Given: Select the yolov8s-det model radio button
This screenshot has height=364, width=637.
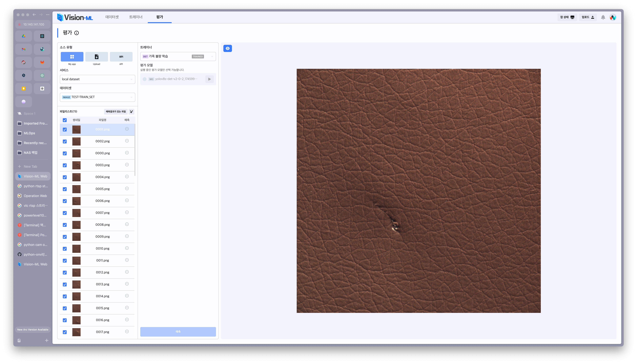Looking at the screenshot, I should 144,79.
